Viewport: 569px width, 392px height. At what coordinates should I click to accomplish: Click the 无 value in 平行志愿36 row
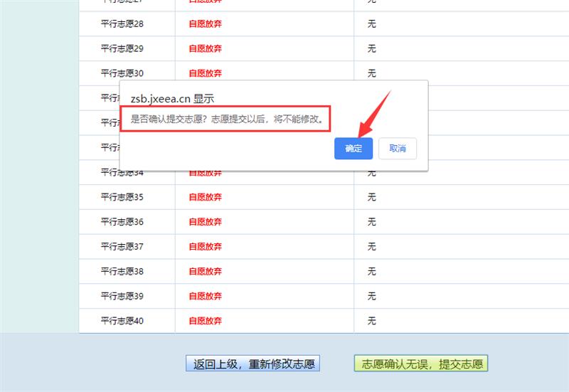pyautogui.click(x=371, y=222)
